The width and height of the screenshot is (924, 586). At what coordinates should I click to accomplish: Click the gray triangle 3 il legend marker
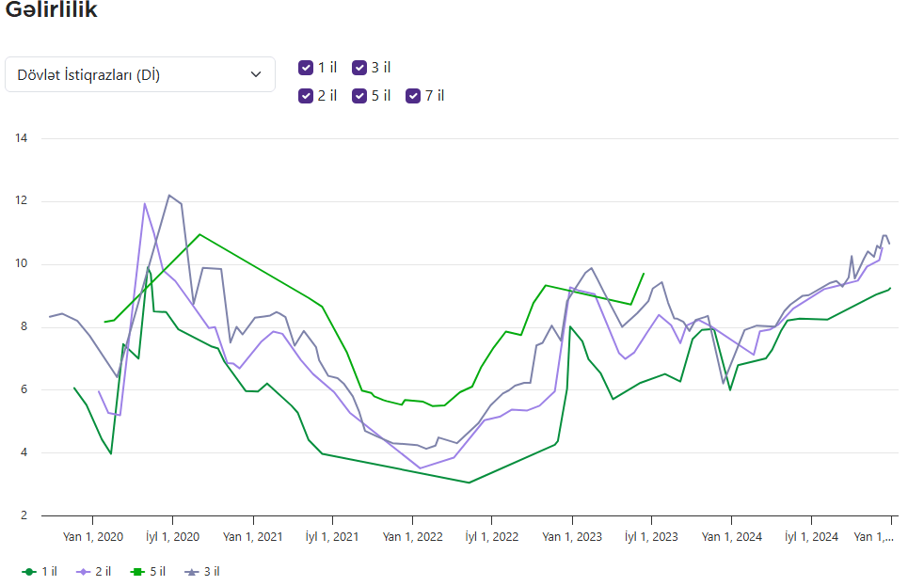point(190,571)
